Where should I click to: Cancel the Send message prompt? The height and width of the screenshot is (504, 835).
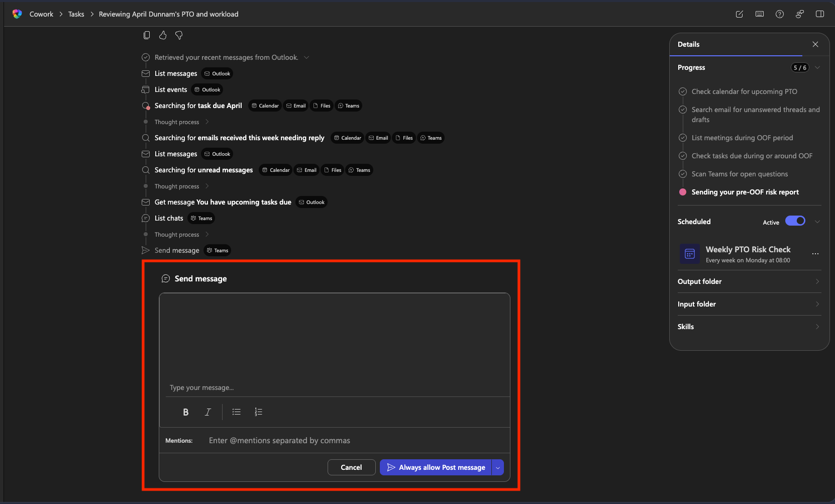[x=351, y=467]
